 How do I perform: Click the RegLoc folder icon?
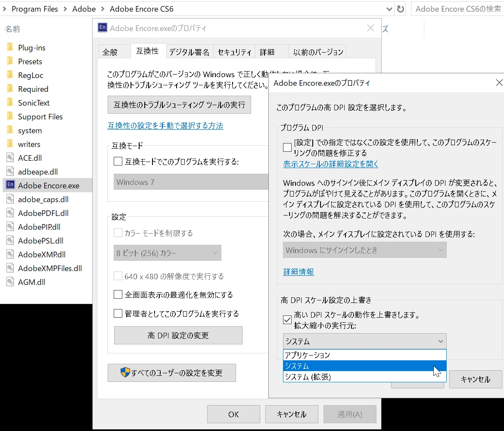10,75
